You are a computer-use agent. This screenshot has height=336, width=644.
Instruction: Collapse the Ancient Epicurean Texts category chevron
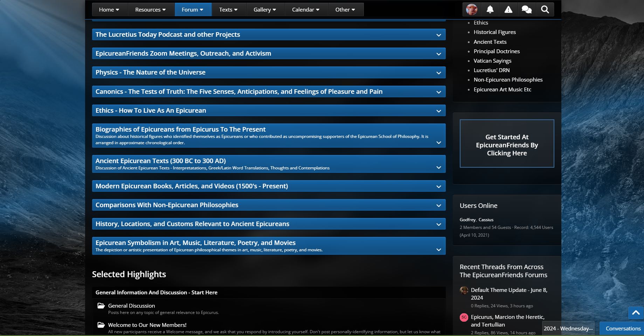pos(438,168)
